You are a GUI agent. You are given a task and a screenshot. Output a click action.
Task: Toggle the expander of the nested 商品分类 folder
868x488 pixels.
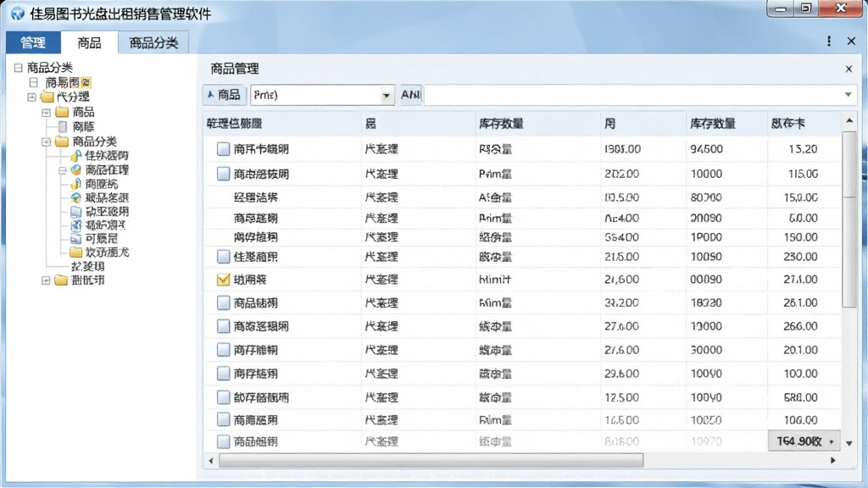[47, 141]
